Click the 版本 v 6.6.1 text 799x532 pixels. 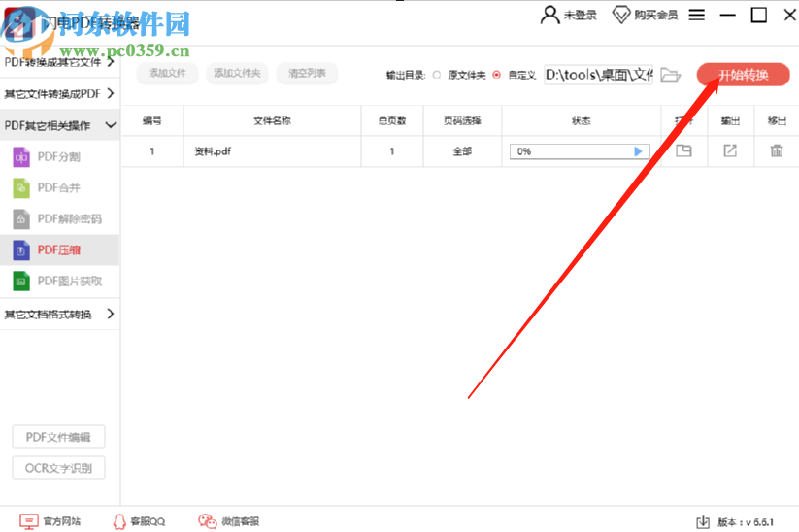coord(746,522)
